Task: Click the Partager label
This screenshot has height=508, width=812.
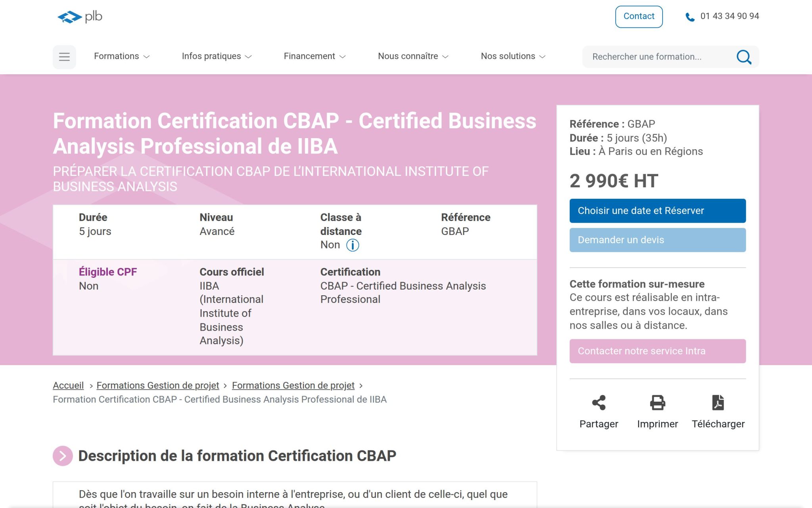Action: 599,424
